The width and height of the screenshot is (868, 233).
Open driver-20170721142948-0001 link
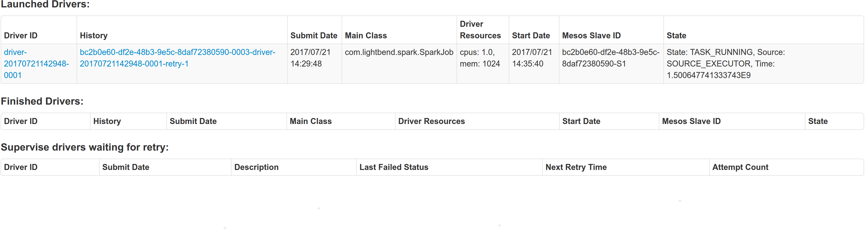click(36, 64)
